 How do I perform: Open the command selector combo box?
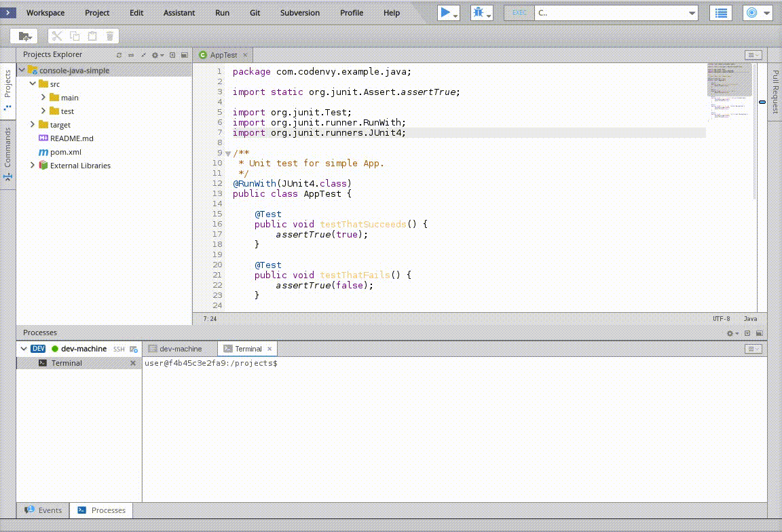(x=616, y=13)
